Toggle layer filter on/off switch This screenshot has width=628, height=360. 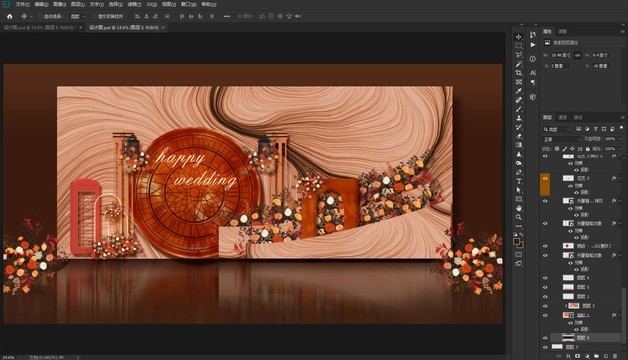coord(621,128)
